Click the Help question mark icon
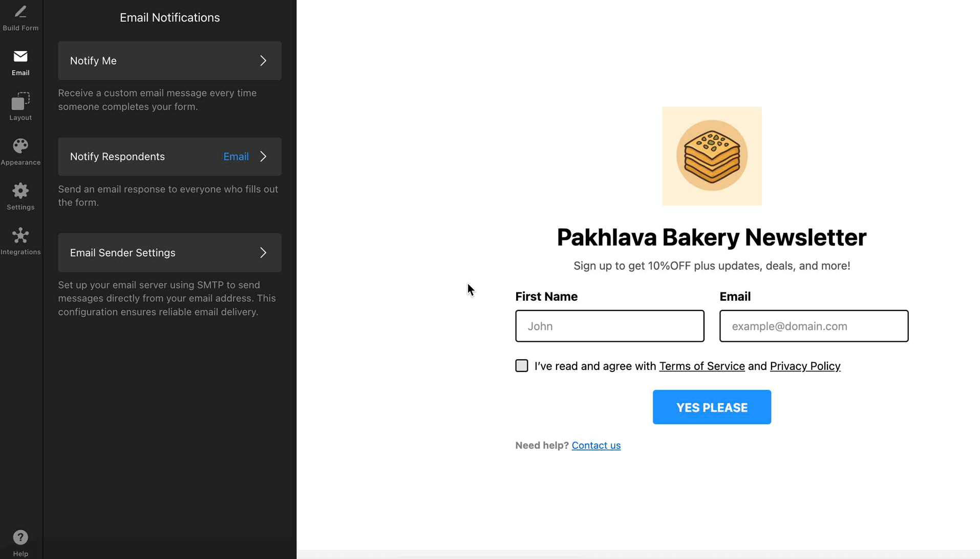 (20, 537)
